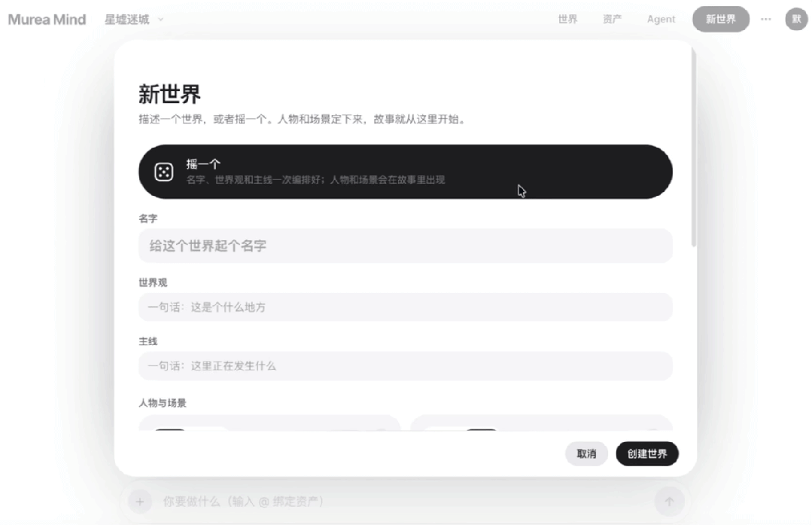Click the 你要做什么 chat input
The width and height of the screenshot is (812, 525).
[x=404, y=502]
